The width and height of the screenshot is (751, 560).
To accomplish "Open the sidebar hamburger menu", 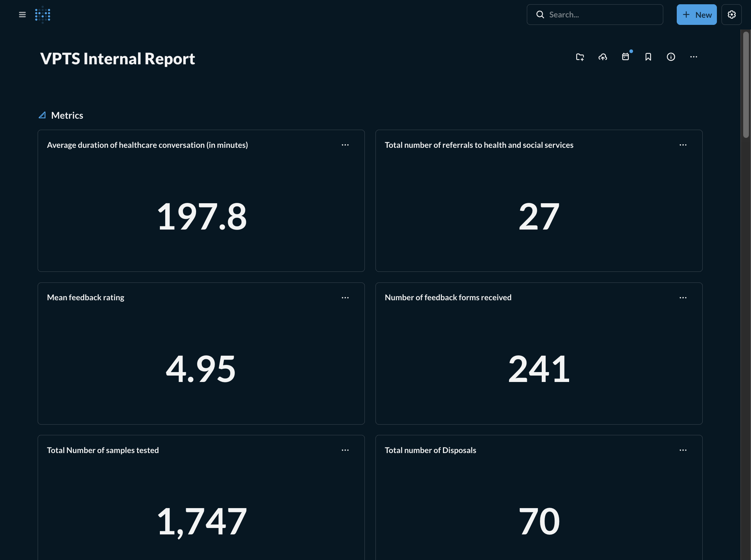I will (22, 15).
